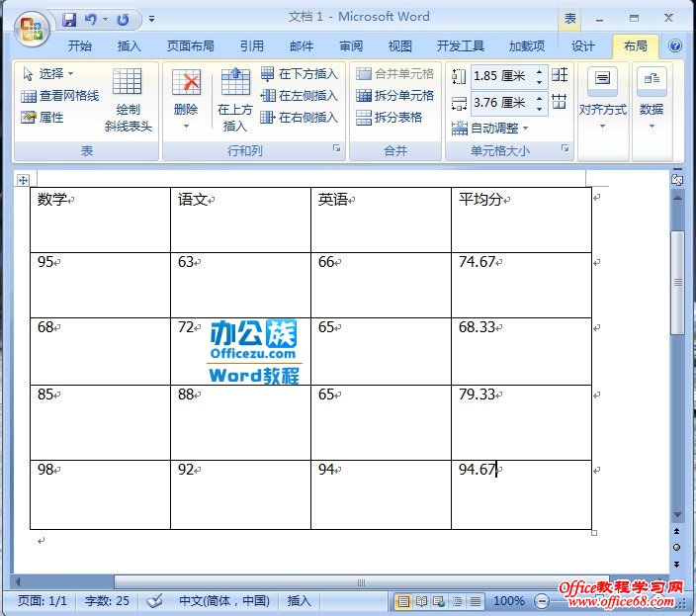Click the select browse object button
This screenshot has width=696, height=616.
pos(677,548)
